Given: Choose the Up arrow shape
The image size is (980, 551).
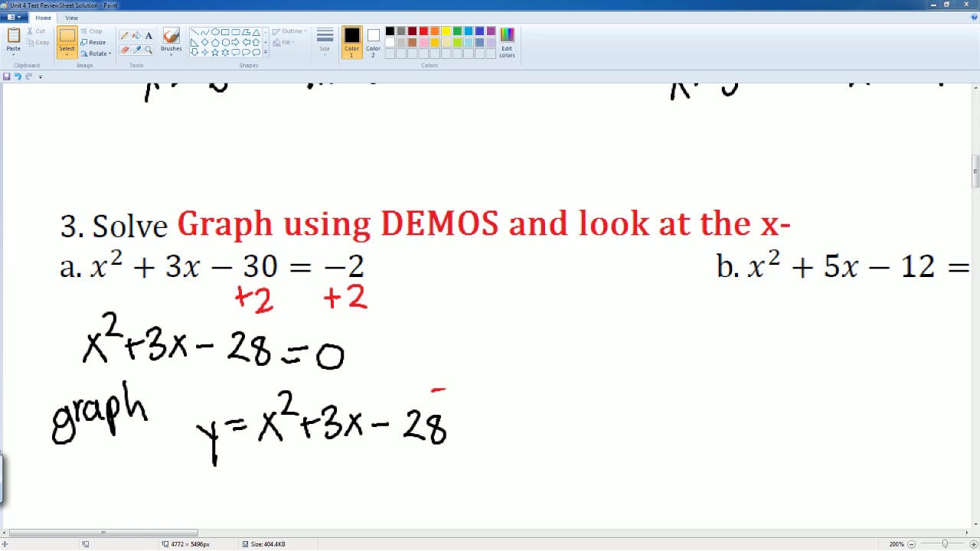Looking at the screenshot, I should (x=256, y=42).
